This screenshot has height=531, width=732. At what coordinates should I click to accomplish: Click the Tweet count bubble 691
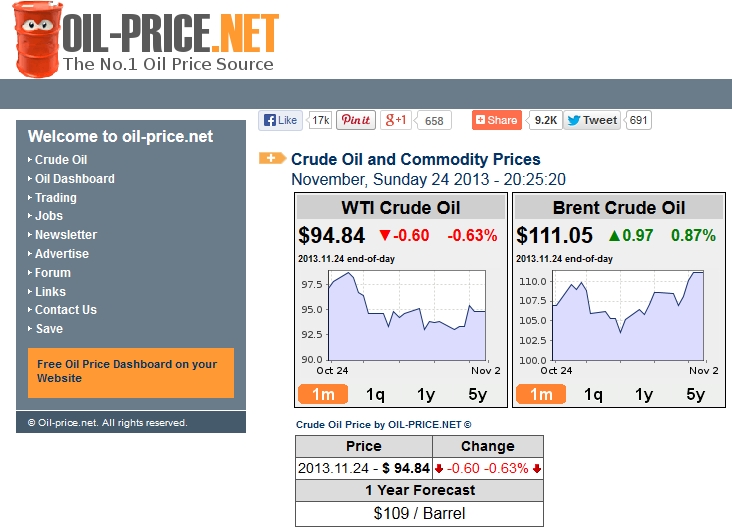[x=639, y=120]
